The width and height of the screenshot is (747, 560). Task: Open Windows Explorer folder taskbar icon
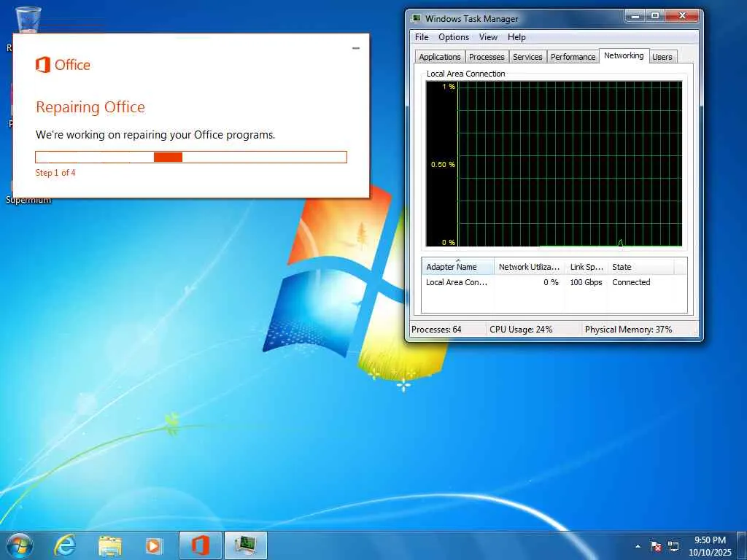click(110, 545)
